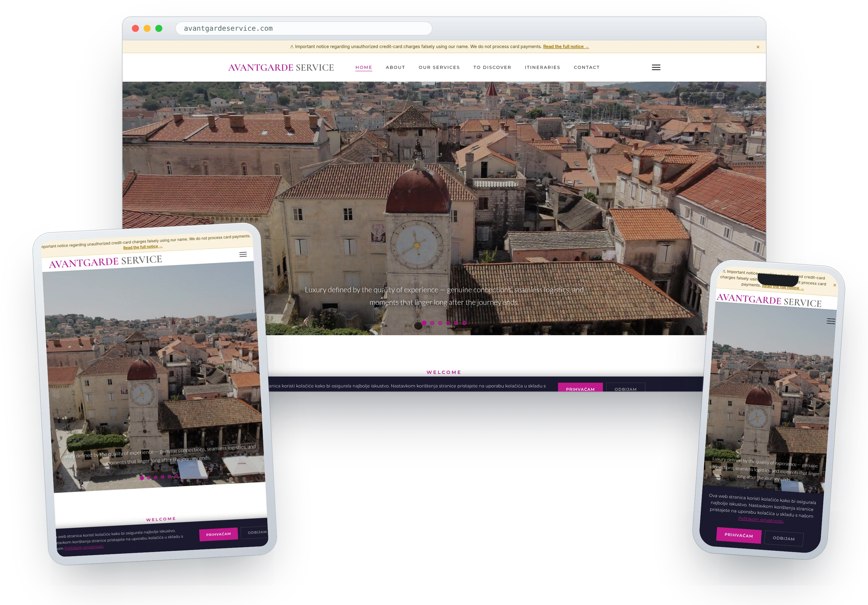Select first hero slider dot on tablet
This screenshot has height=605, width=868.
tap(142, 478)
